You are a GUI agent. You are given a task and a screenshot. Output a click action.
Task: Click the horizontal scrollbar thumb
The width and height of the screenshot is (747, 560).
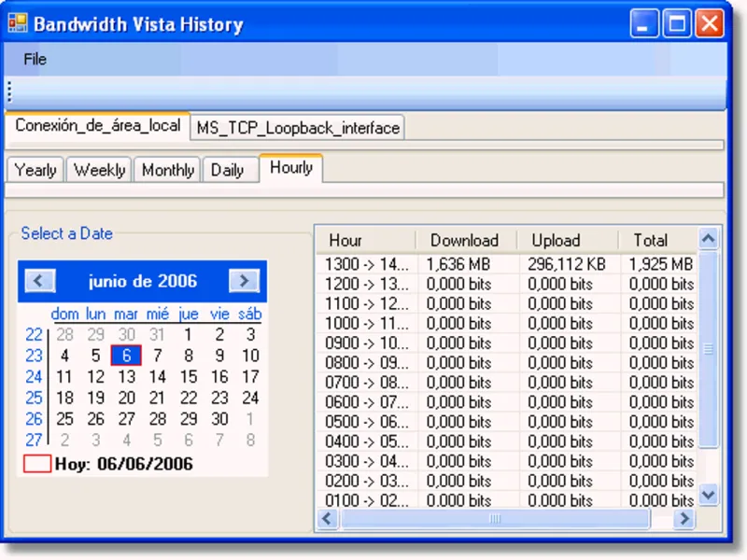(496, 519)
